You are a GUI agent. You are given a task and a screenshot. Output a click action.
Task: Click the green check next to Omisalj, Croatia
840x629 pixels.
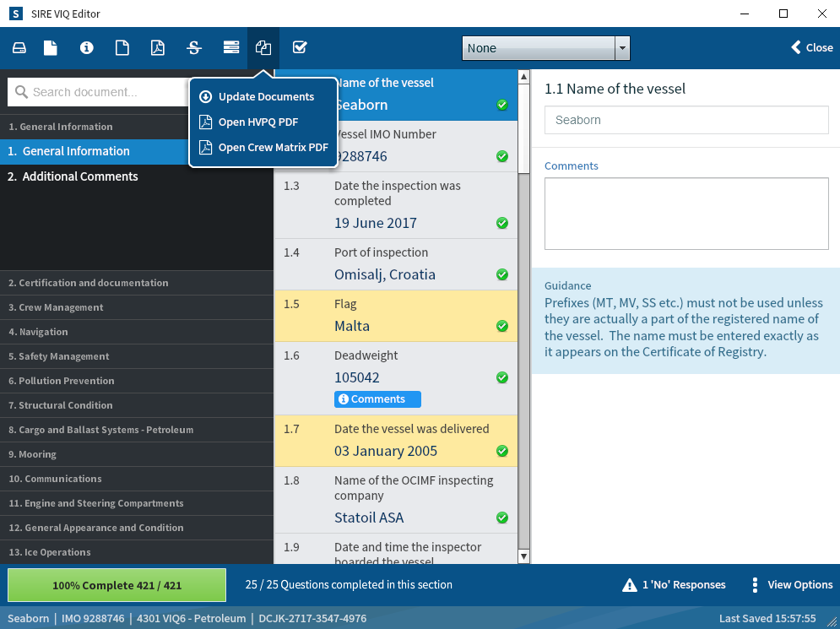click(x=502, y=274)
